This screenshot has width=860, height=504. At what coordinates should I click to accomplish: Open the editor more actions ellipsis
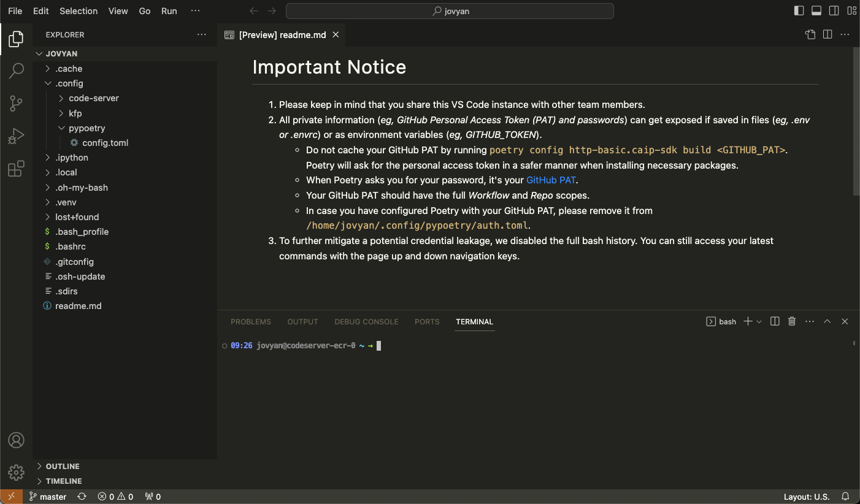pos(845,35)
